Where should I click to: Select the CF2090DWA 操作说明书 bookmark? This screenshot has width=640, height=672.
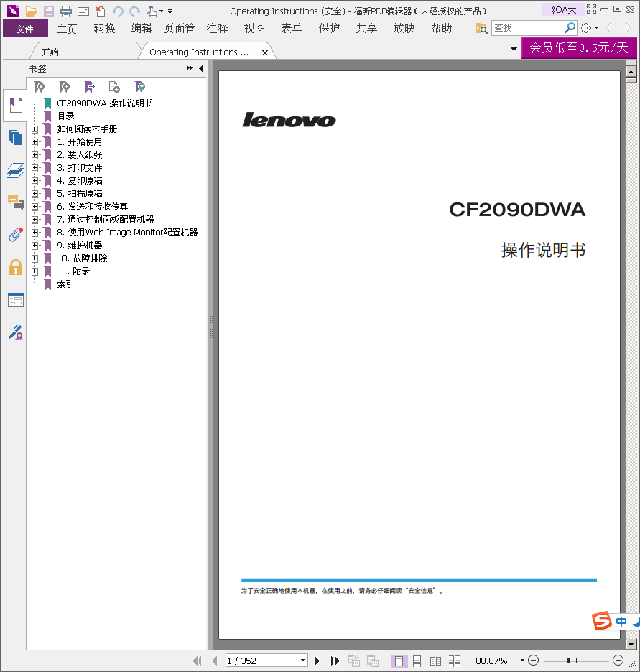tap(105, 103)
